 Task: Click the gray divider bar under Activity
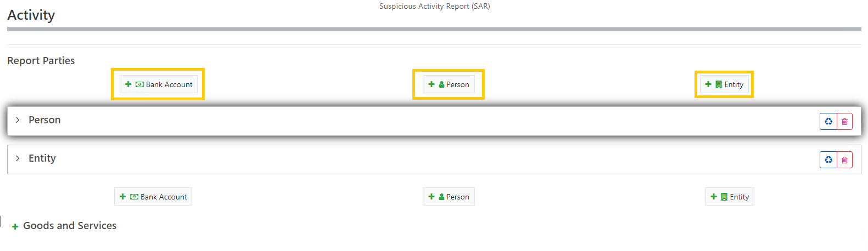pyautogui.click(x=434, y=29)
